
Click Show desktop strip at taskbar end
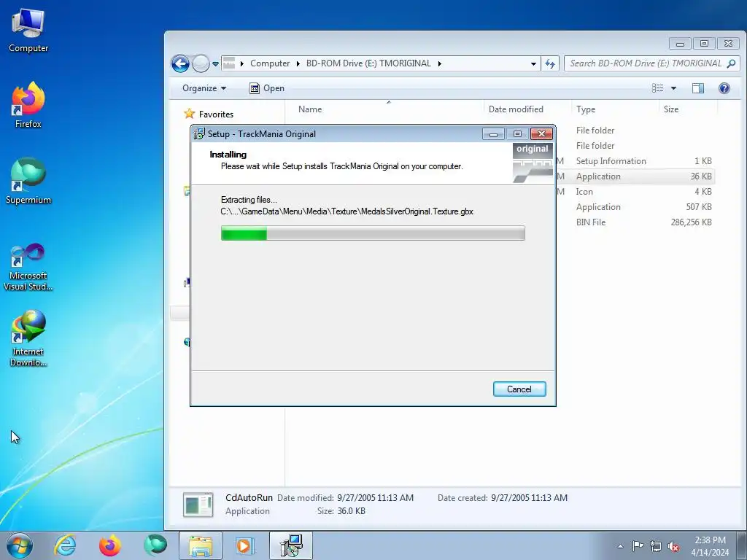tap(741, 545)
